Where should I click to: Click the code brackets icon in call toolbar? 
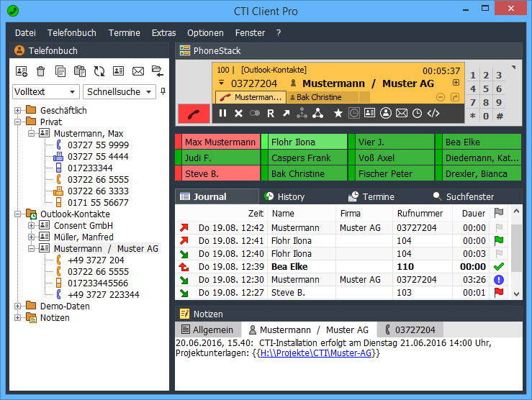click(x=433, y=113)
